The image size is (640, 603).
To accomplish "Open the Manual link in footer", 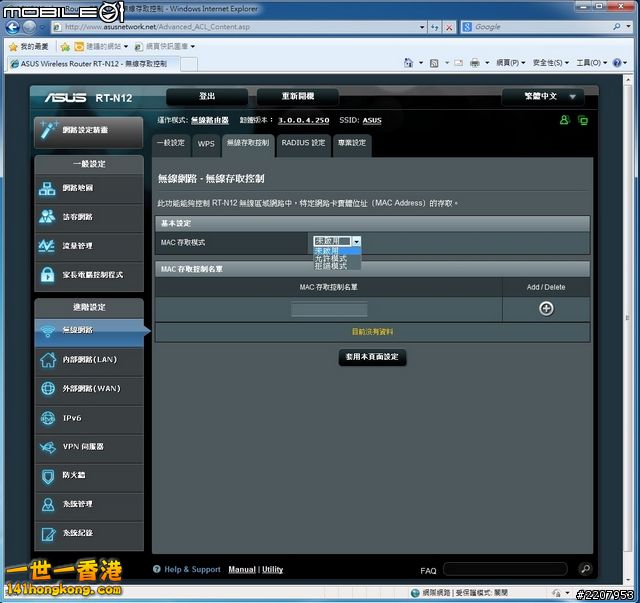I will click(x=242, y=569).
